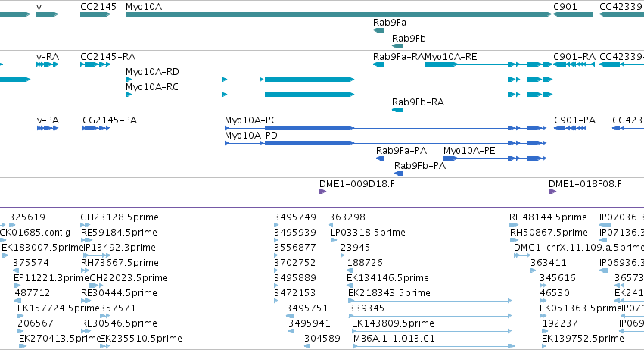The image size is (644, 350).
Task: Select the Rab9Fa gene label
Action: coord(390,23)
